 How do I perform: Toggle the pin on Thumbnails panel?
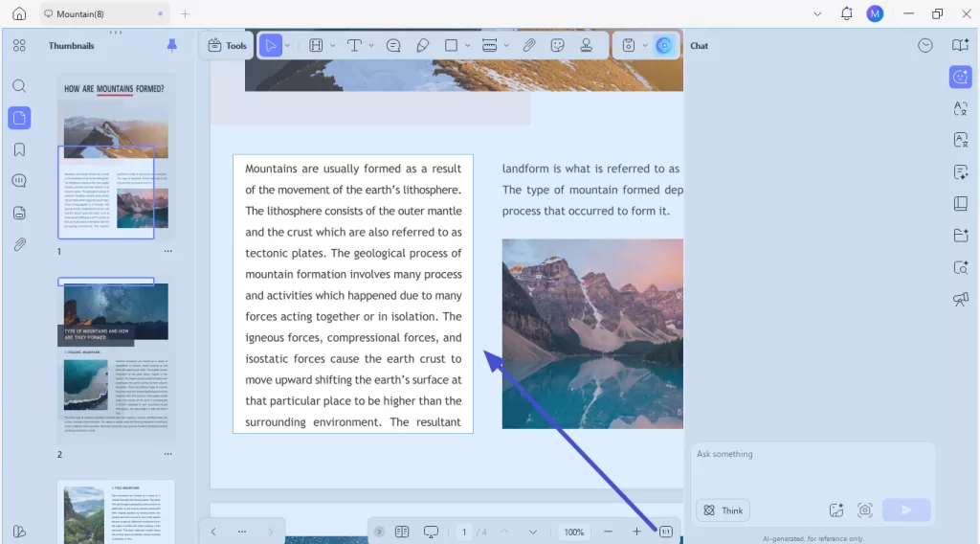tap(172, 45)
